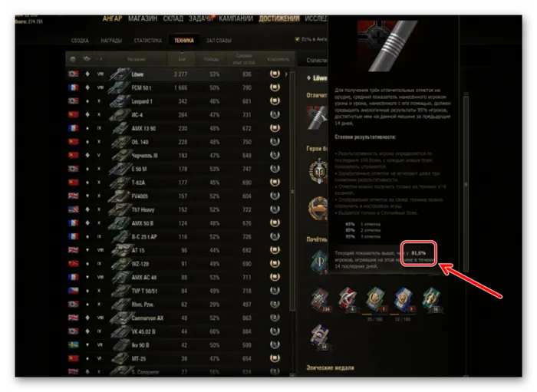Toggle the 'Есть в Ангаре' checkbox
537x392 pixels.
coord(298,39)
